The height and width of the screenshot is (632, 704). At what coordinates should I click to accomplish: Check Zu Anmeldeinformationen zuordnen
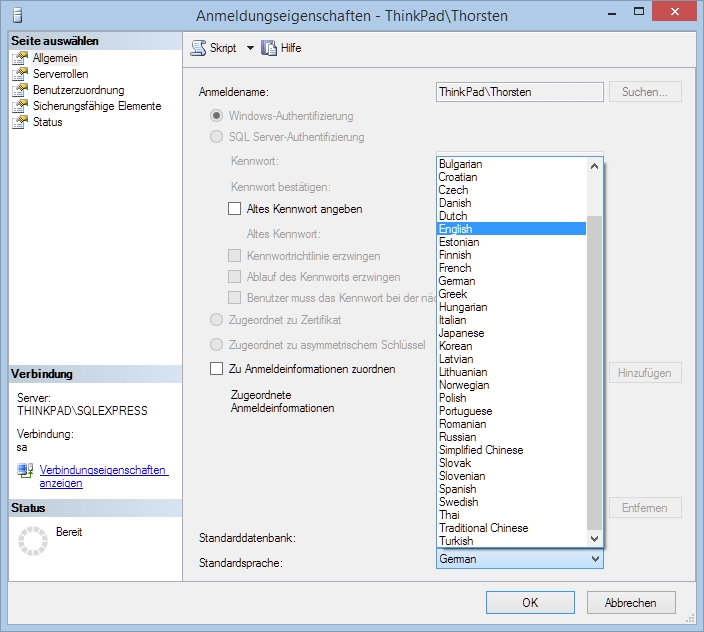click(217, 369)
